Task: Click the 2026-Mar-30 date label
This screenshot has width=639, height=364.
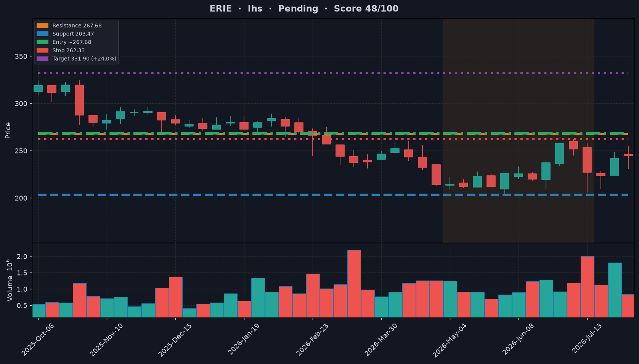Action: click(381, 340)
